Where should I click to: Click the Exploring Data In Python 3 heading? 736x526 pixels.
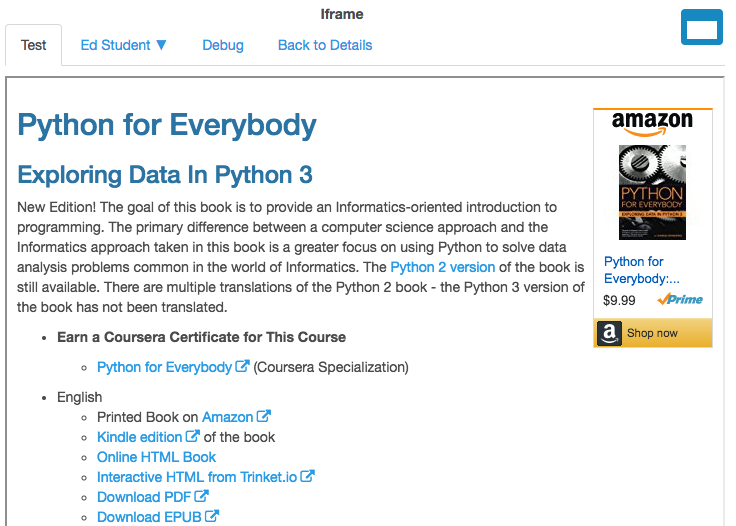pos(165,175)
